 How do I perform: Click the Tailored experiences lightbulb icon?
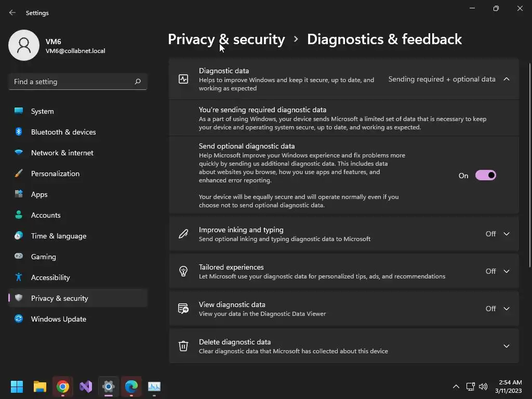[183, 271]
